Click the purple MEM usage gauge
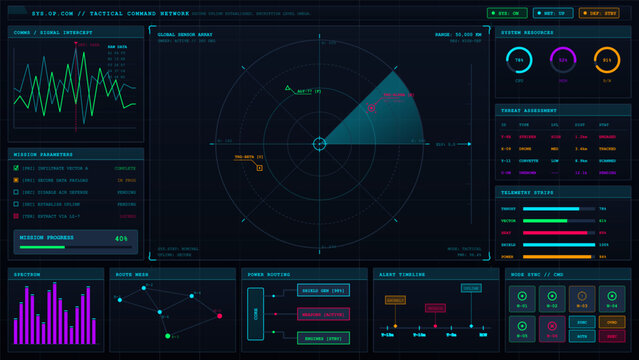 (563, 60)
